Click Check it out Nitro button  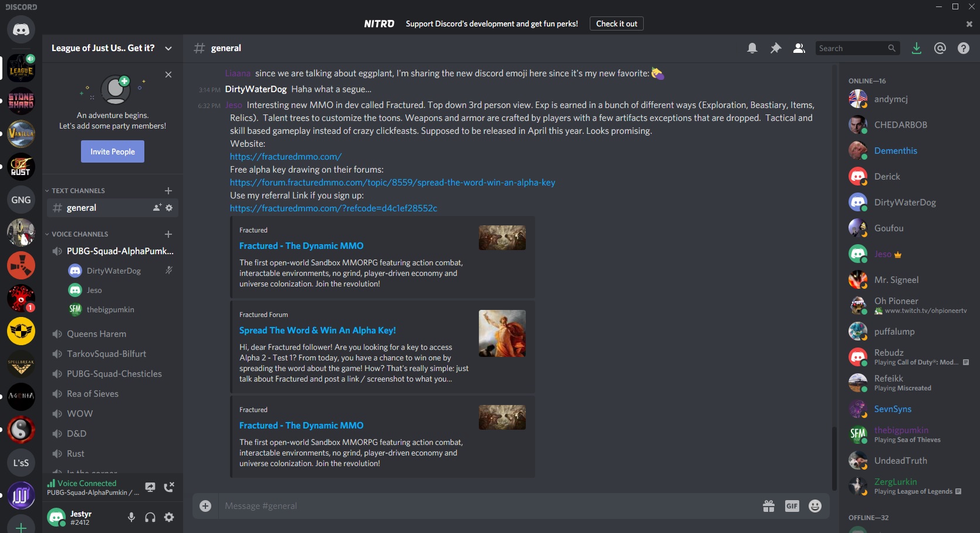point(617,23)
